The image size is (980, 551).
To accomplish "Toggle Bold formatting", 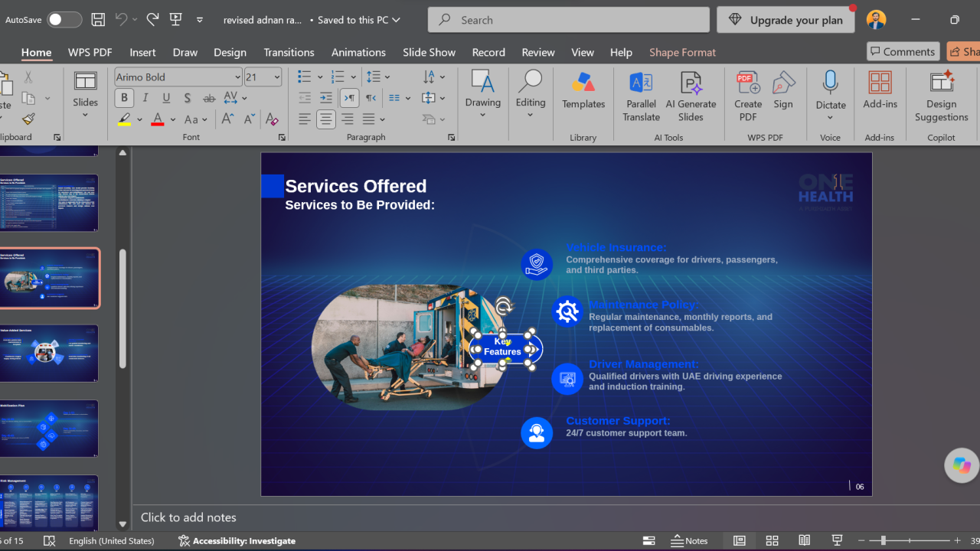I will coord(124,98).
